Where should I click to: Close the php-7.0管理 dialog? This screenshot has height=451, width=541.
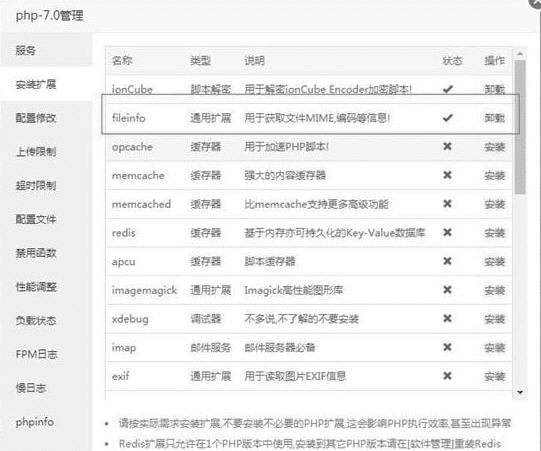pos(536,3)
